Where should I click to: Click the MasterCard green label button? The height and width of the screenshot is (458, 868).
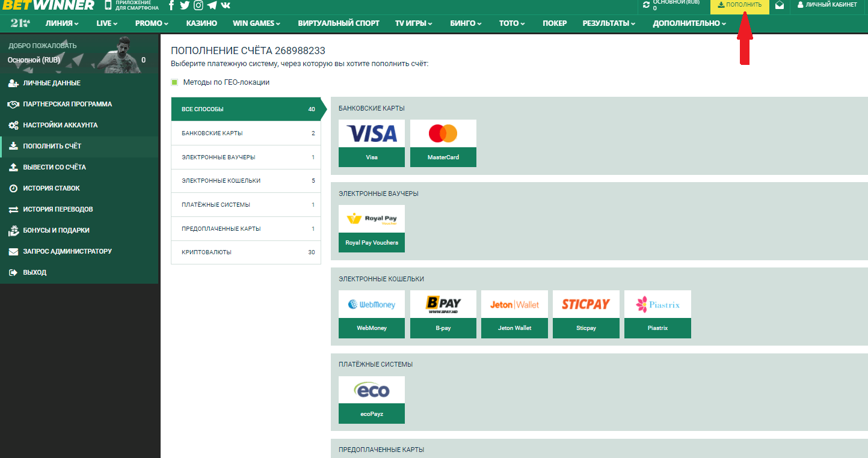443,157
